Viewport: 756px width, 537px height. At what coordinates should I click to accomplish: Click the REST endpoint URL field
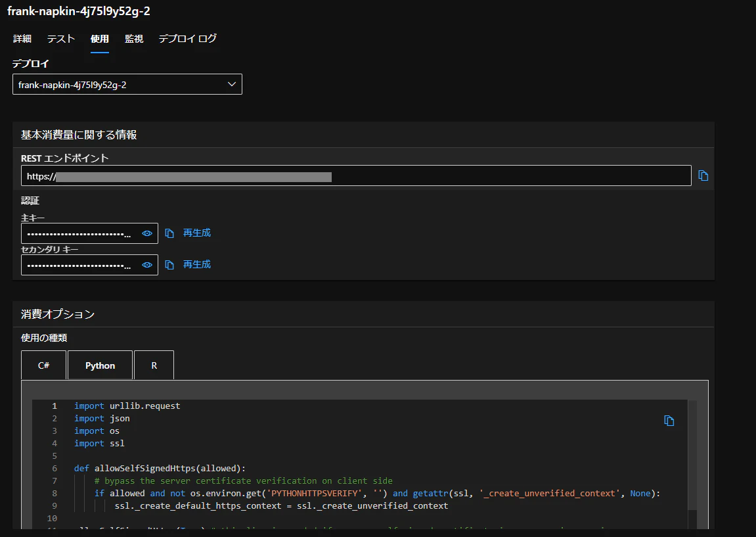(356, 175)
